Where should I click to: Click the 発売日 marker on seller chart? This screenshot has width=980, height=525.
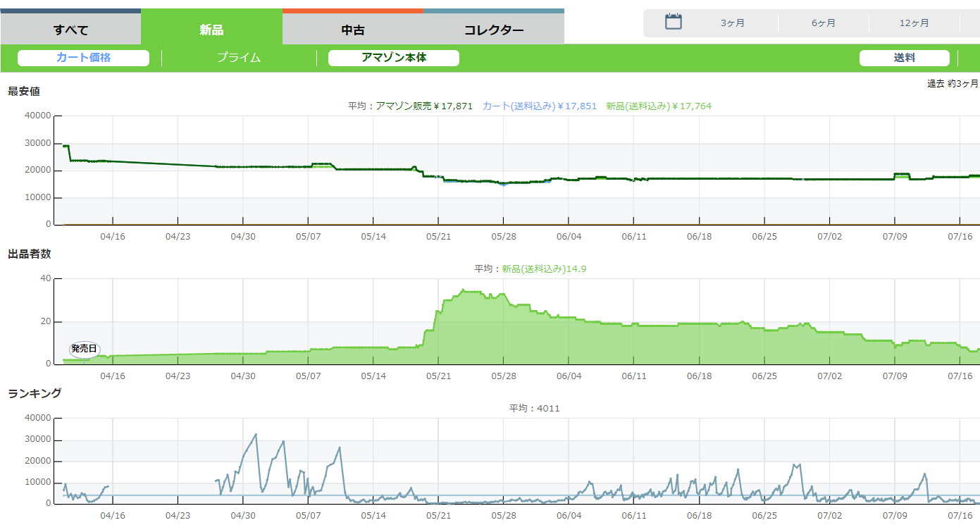pyautogui.click(x=85, y=349)
